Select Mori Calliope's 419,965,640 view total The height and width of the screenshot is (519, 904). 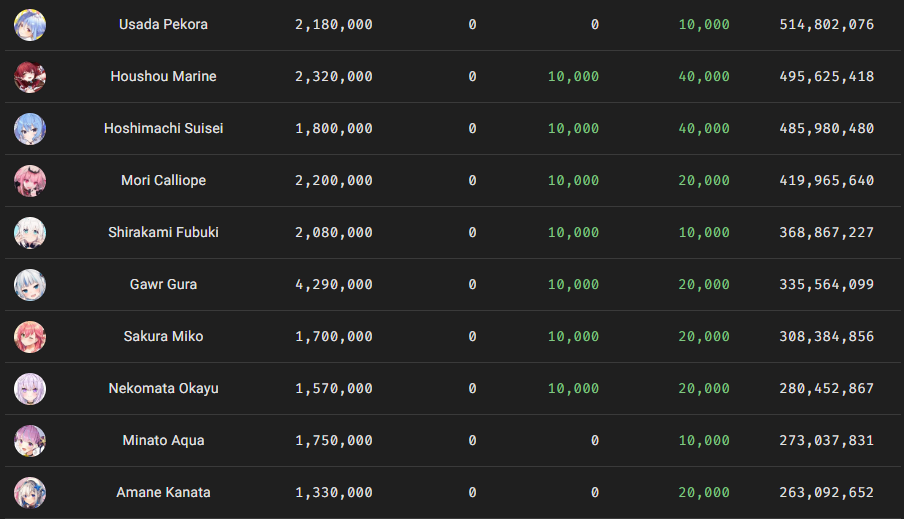(827, 180)
